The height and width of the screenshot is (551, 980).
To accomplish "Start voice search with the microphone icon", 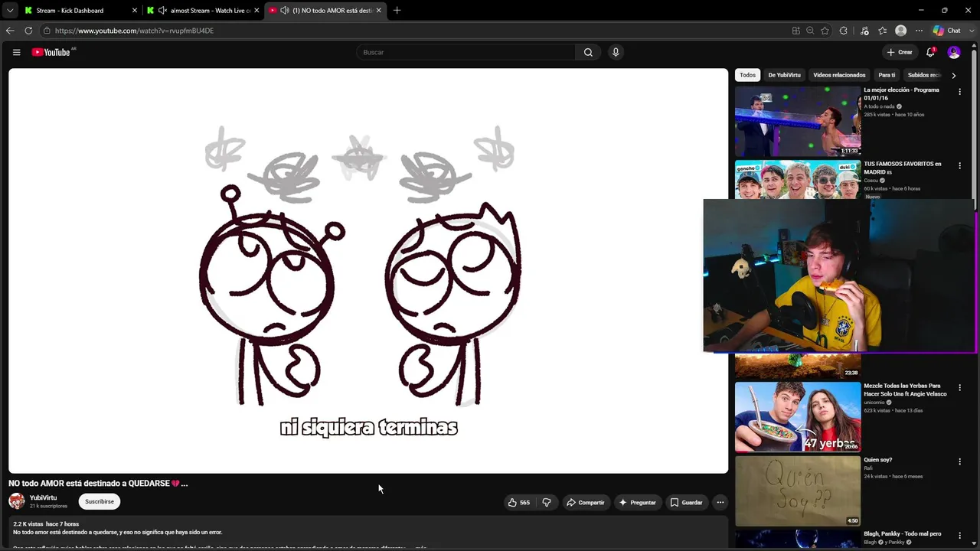I will coord(616,52).
